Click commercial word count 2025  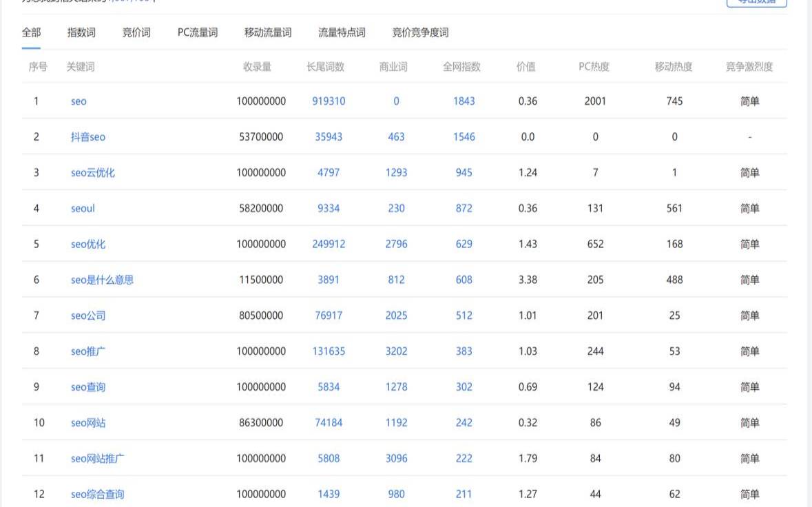(x=396, y=316)
